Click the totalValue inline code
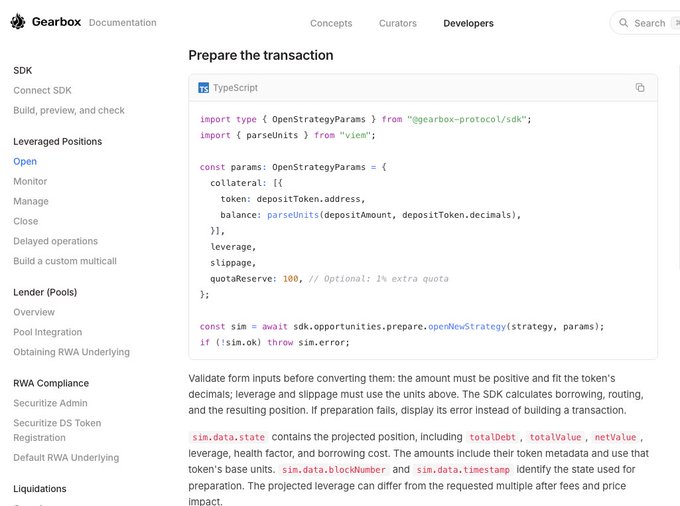The width and height of the screenshot is (680, 506). click(x=555, y=437)
